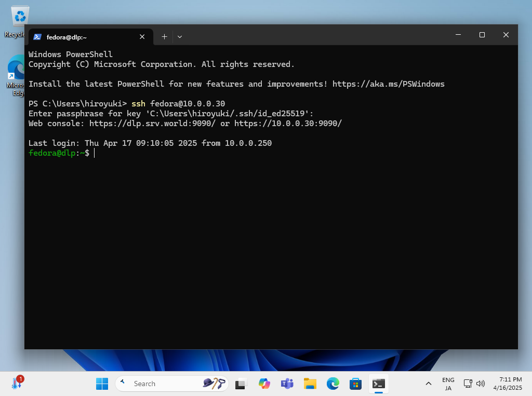
Task: Switch input language ENG JA indicator
Action: coord(448,384)
